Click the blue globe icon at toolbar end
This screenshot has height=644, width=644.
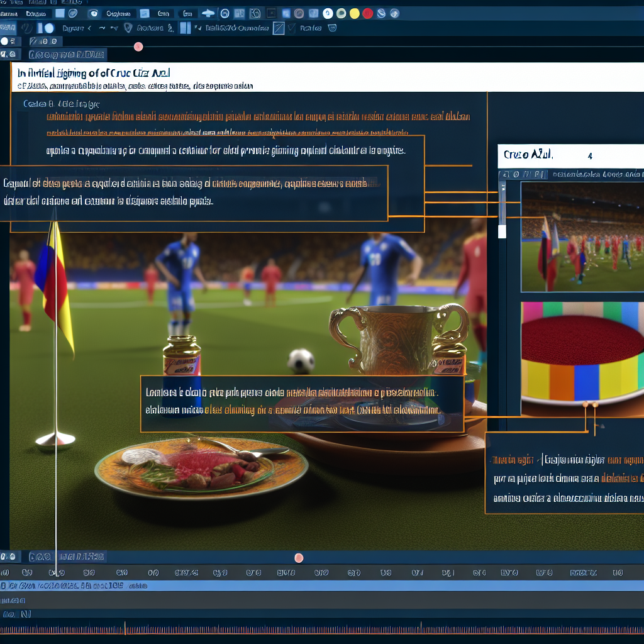394,13
